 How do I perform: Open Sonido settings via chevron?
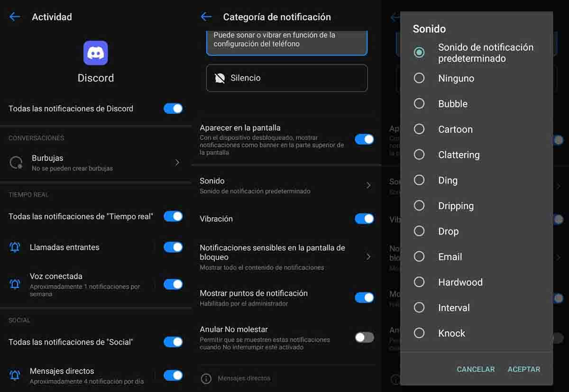point(368,185)
